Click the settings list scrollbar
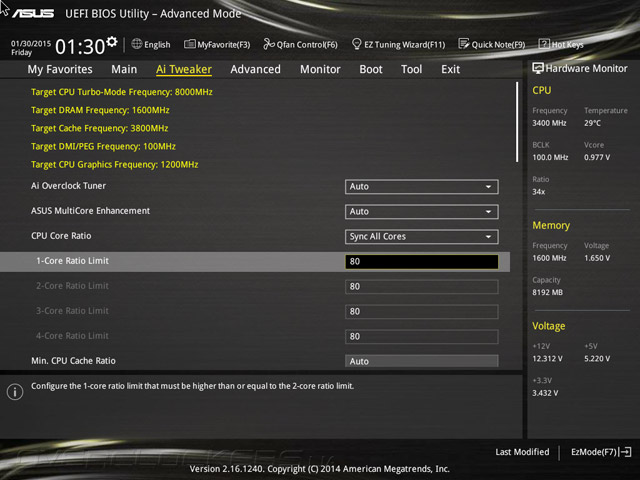Screen dimensions: 640x480 click(517, 122)
